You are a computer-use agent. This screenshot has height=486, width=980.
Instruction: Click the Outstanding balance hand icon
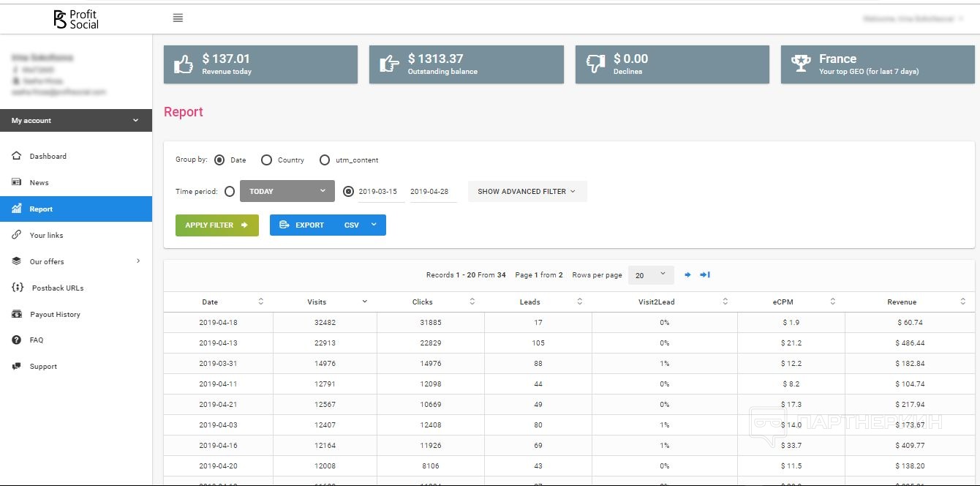click(x=389, y=64)
